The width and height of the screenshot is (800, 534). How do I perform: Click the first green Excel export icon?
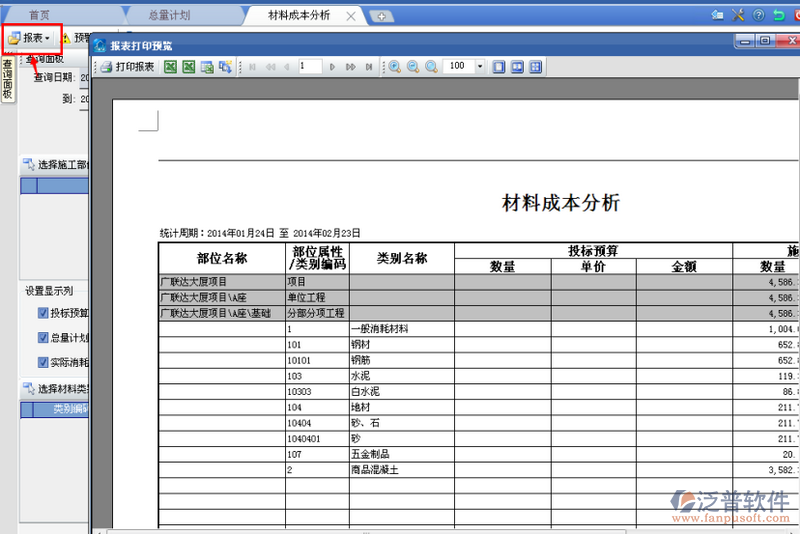[170, 67]
